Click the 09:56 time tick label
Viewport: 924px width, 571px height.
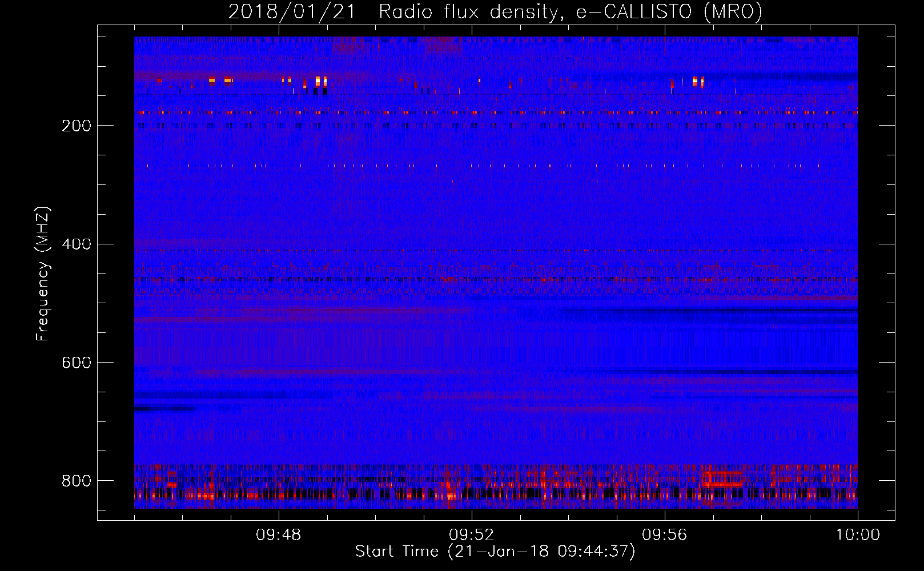click(x=664, y=535)
